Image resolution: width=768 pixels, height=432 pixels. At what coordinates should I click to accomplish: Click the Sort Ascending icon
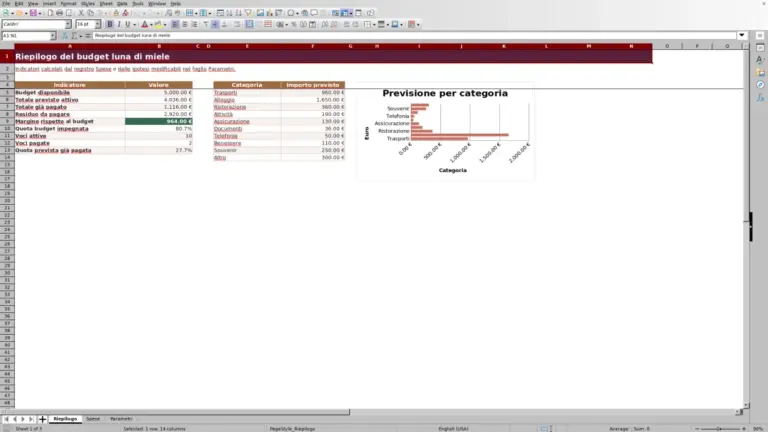(x=229, y=13)
